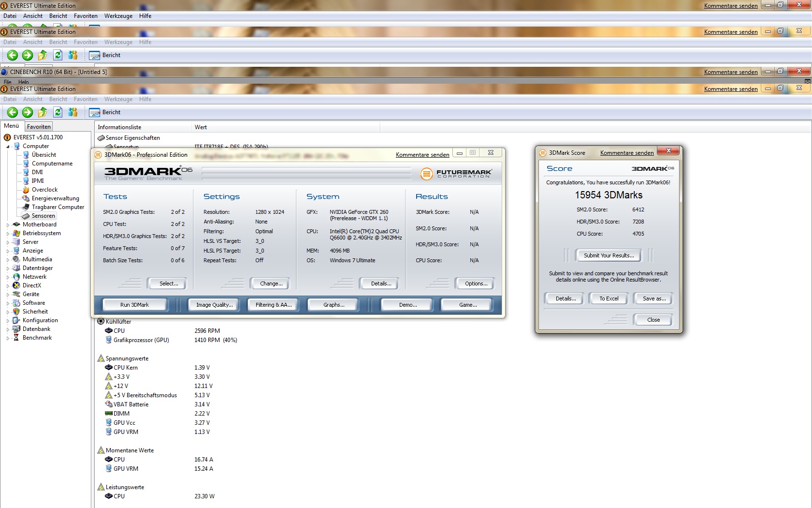Click Options... under Results

tap(476, 284)
